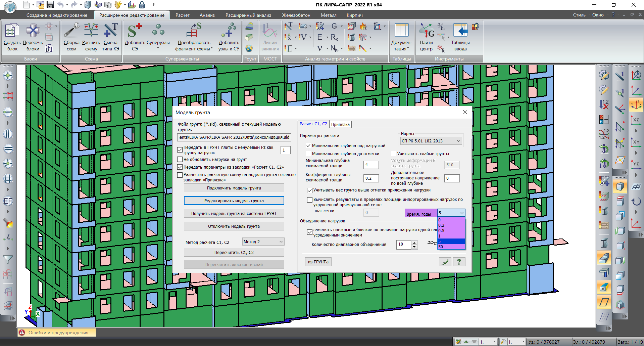
Task: Enable the Учитывать слабые грунты checkbox
Action: 394,154
